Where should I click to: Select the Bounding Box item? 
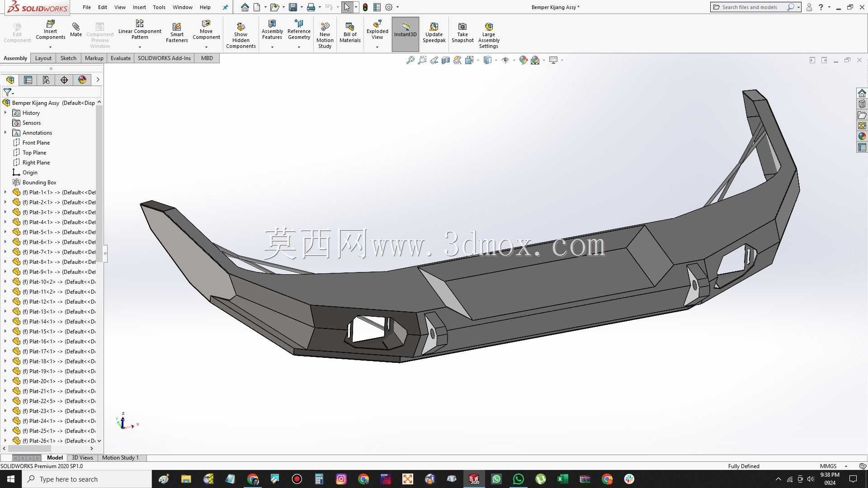click(x=39, y=183)
